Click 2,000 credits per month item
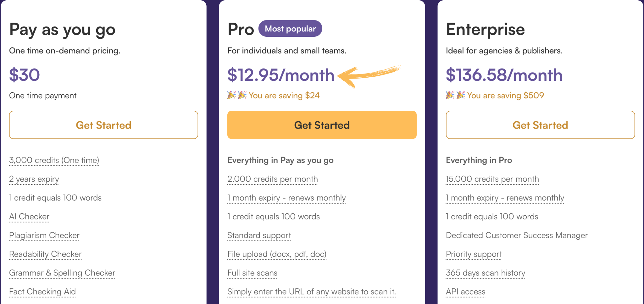This screenshot has height=304, width=644. tap(273, 179)
